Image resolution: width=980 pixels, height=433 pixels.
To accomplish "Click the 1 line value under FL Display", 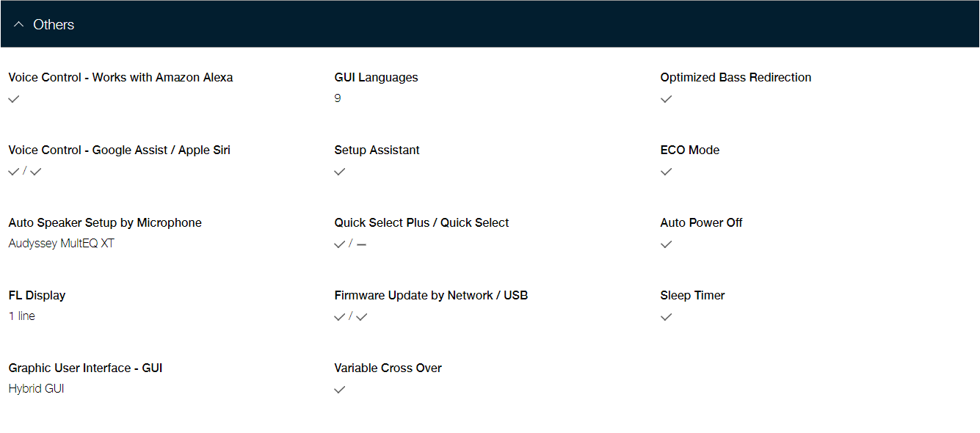I will coord(22,316).
